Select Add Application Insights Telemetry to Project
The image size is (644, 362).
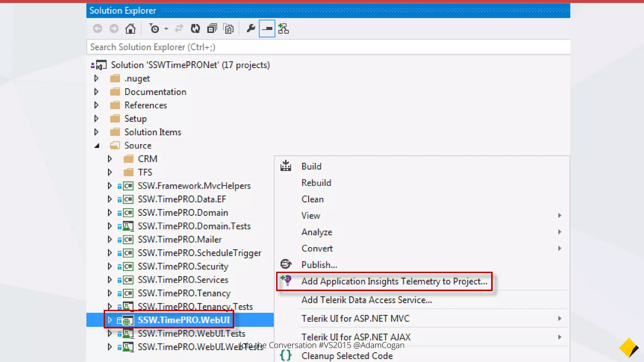pyautogui.click(x=394, y=281)
